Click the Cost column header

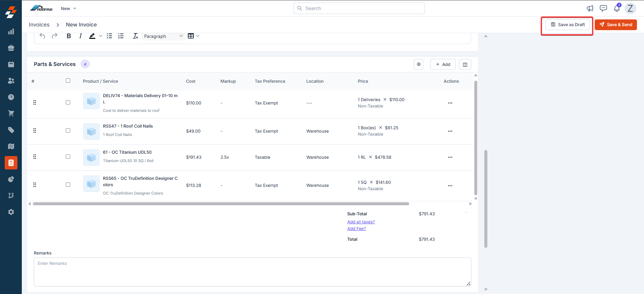(x=191, y=81)
